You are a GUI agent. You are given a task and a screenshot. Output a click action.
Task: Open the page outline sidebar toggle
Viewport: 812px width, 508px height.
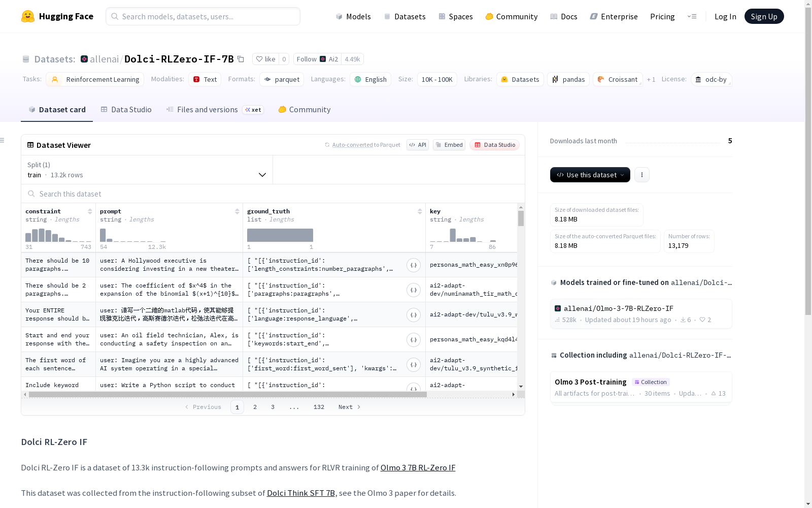[3, 140]
